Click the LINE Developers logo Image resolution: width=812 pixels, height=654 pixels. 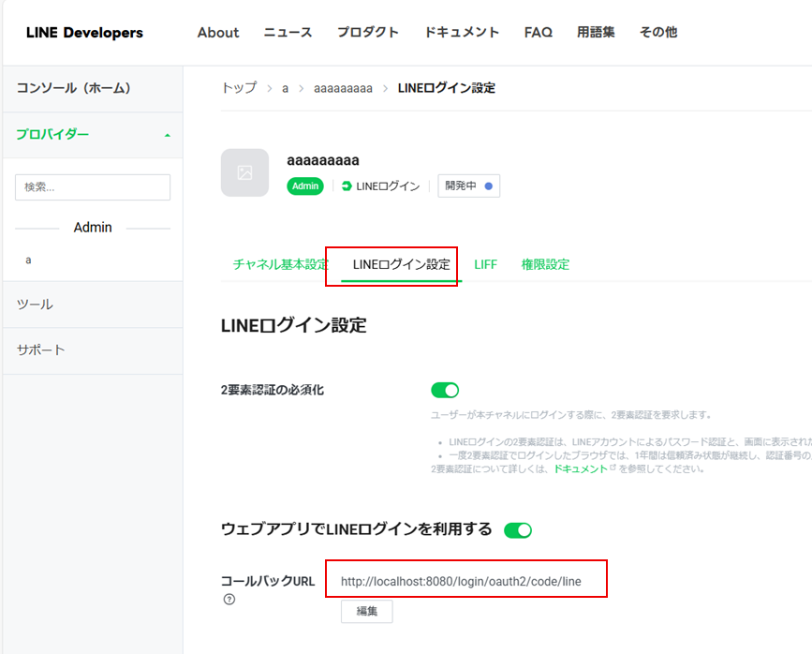pos(84,33)
